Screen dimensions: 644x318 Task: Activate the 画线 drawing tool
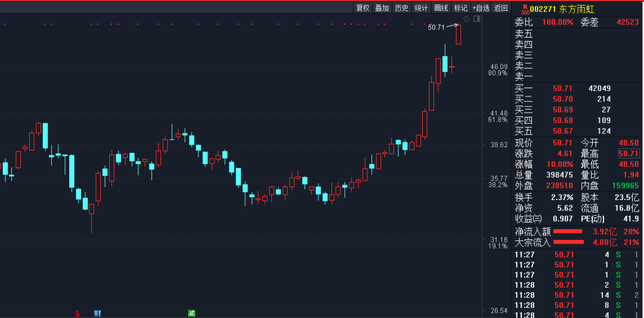pos(441,8)
